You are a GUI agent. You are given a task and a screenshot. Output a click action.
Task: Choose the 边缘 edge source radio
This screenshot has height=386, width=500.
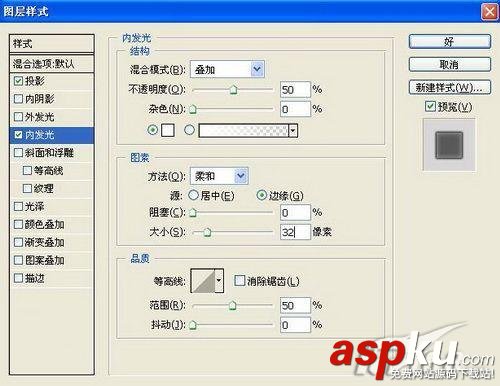tap(262, 195)
